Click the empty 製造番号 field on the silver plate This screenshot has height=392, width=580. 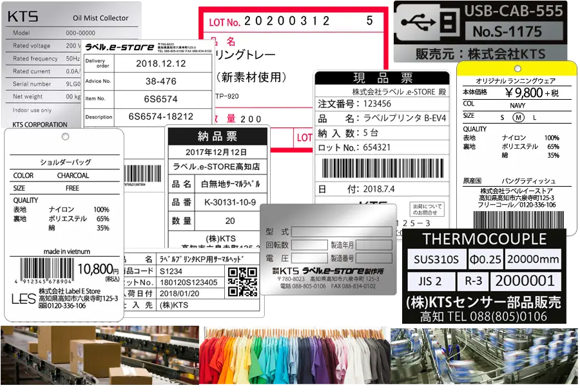(374, 258)
